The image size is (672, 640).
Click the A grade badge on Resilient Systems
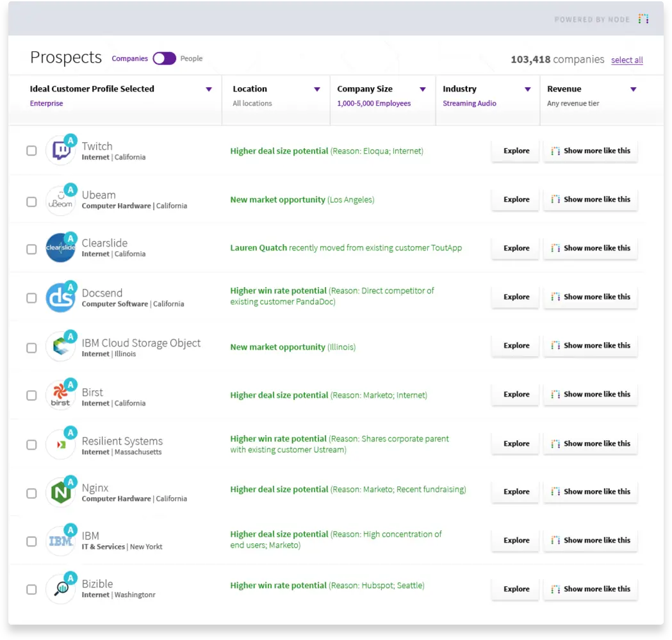(70, 432)
